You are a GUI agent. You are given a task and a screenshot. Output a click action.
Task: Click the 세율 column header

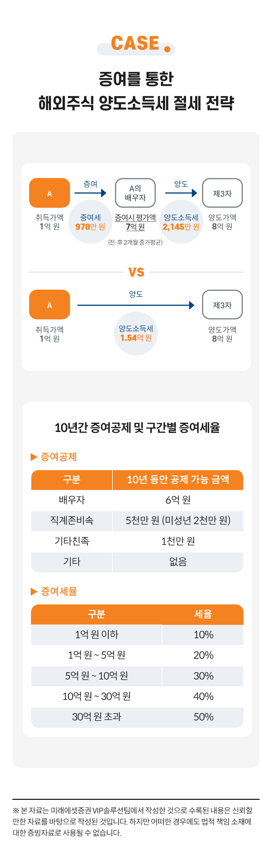click(x=203, y=614)
